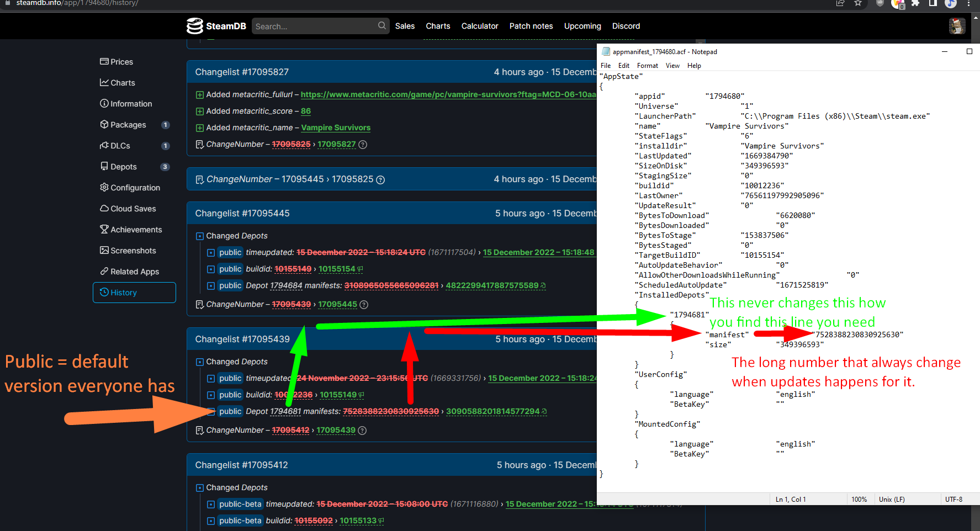
Task: Open the Notepad Format menu
Action: click(x=648, y=66)
